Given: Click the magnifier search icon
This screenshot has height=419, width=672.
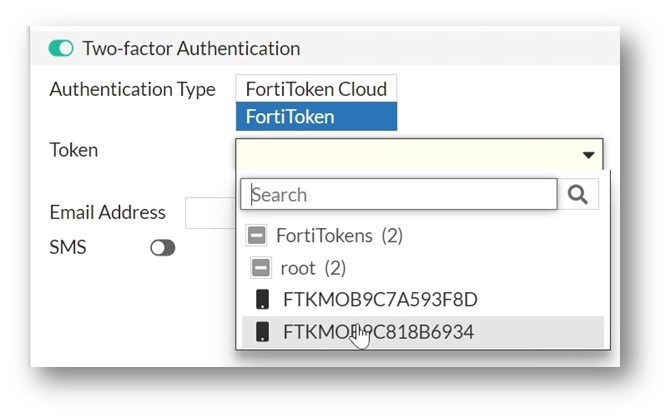Looking at the screenshot, I should tap(578, 195).
